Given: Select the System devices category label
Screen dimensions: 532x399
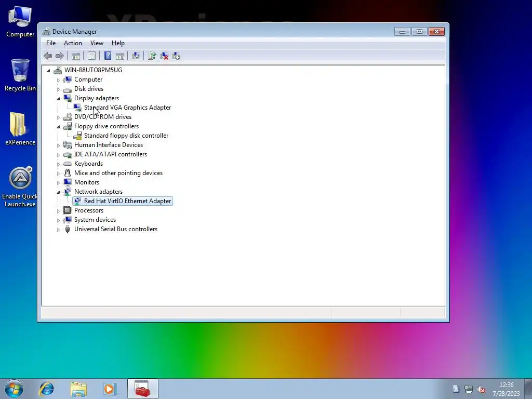Looking at the screenshot, I should (95, 220).
